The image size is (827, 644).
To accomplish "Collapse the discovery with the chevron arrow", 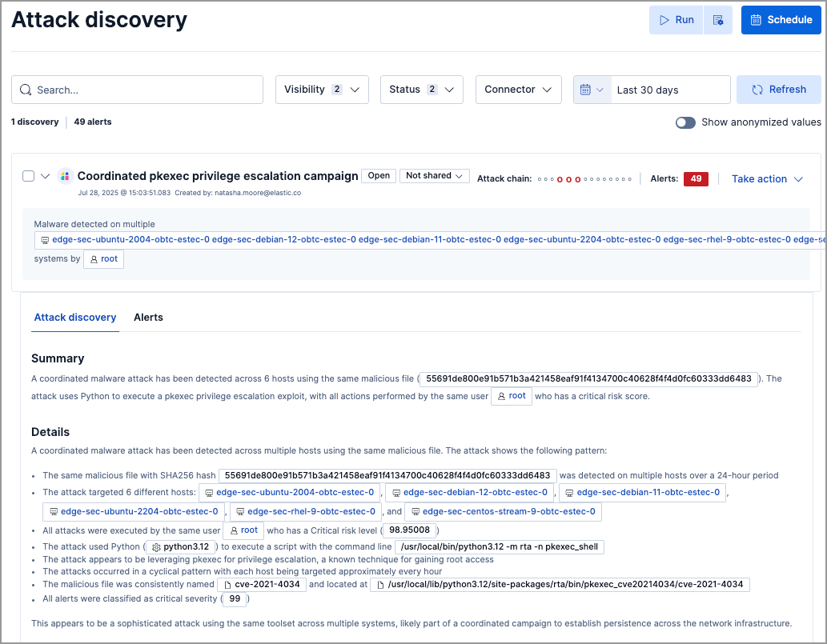I will 46,175.
